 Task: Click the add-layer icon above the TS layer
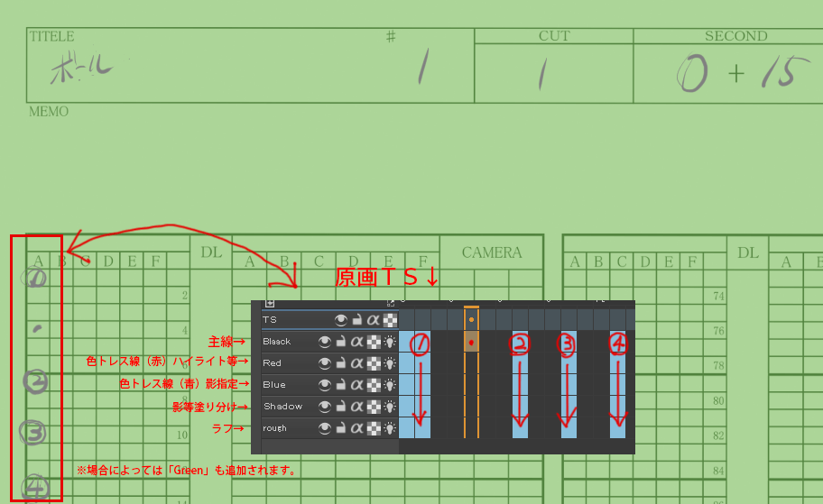tap(270, 304)
